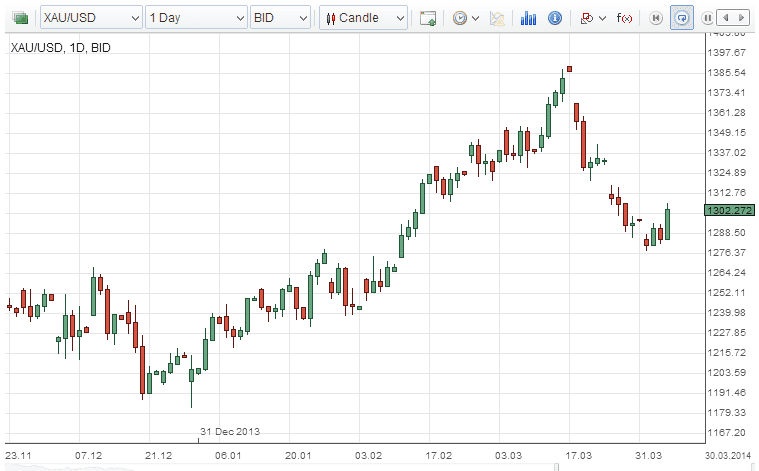Click the blue info icon

[555, 18]
